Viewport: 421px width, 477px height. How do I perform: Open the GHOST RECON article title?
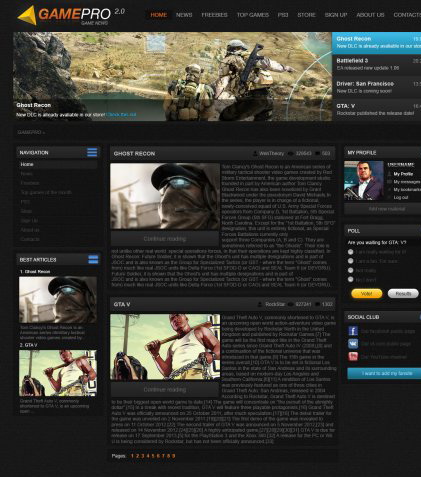(x=134, y=153)
